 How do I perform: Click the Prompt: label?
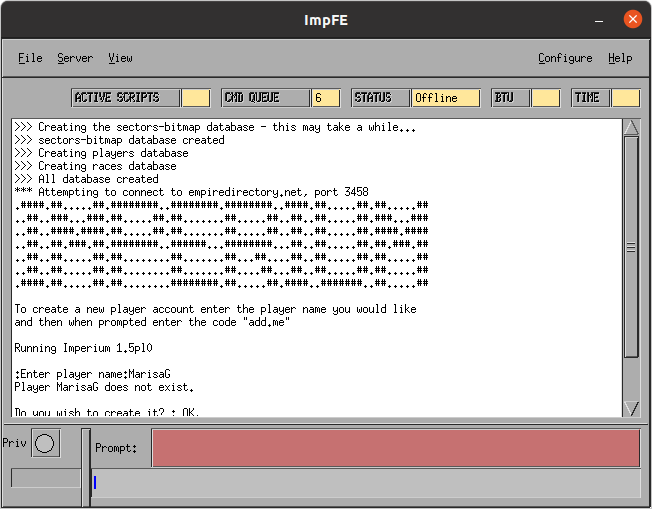[x=116, y=448]
